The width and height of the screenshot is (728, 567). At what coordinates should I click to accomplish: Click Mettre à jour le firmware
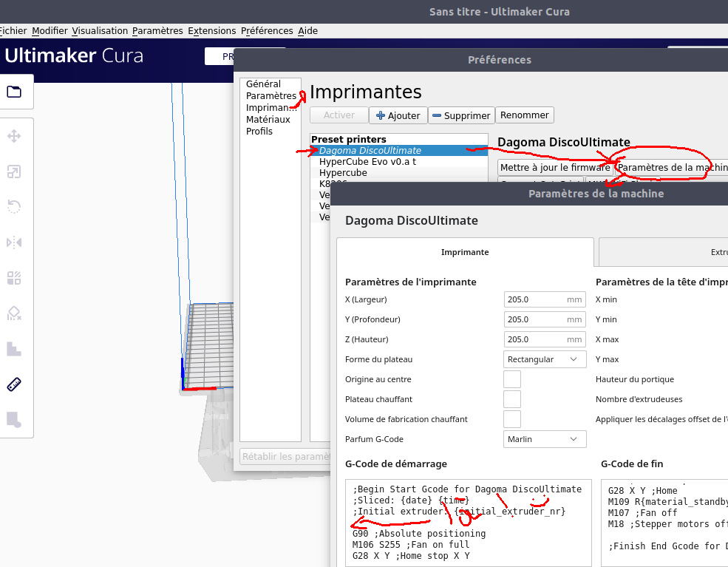point(555,167)
